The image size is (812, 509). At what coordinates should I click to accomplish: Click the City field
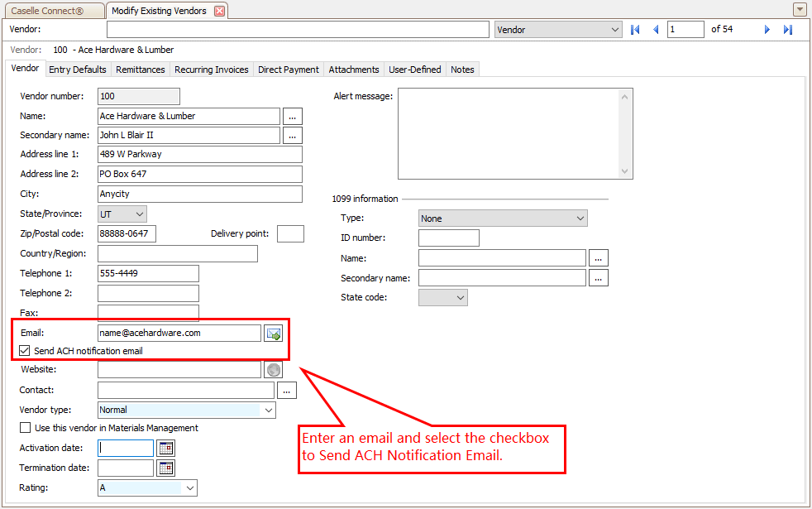coord(200,194)
